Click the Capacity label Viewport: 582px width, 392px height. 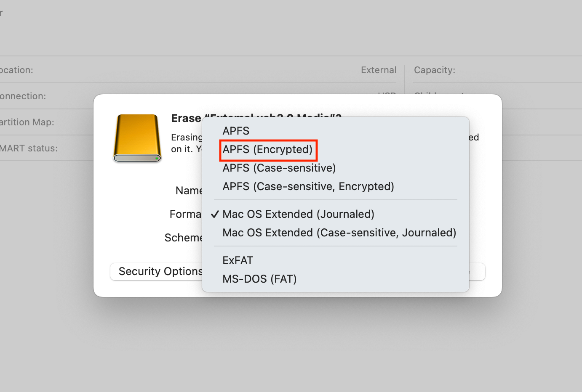click(x=435, y=70)
